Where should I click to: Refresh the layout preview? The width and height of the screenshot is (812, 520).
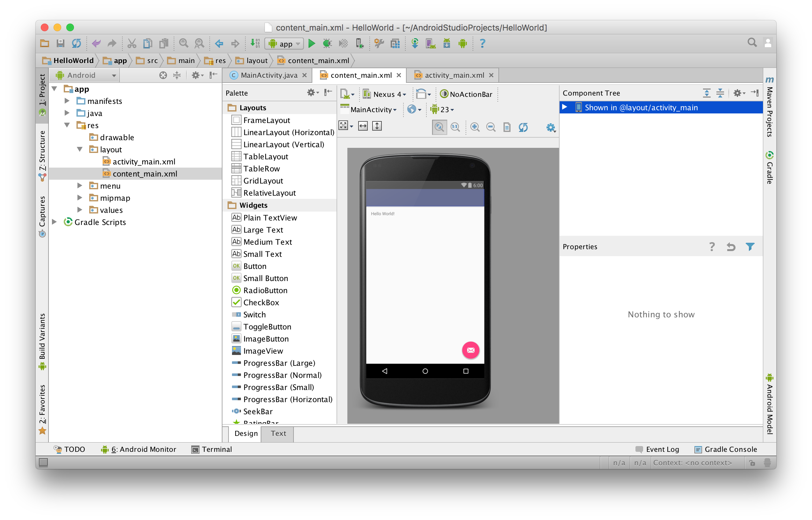tap(523, 127)
